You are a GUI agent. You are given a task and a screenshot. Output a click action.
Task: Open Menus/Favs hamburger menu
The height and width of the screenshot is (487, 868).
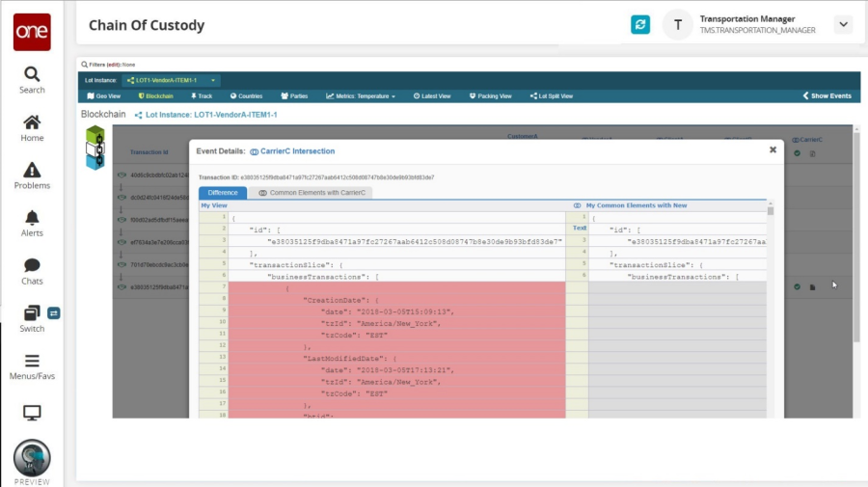32,365
